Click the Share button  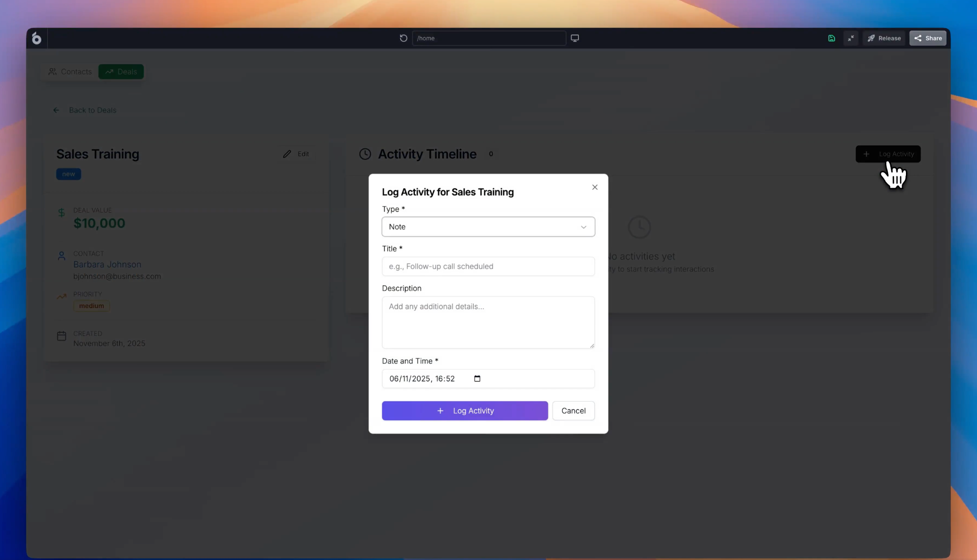[x=927, y=38]
